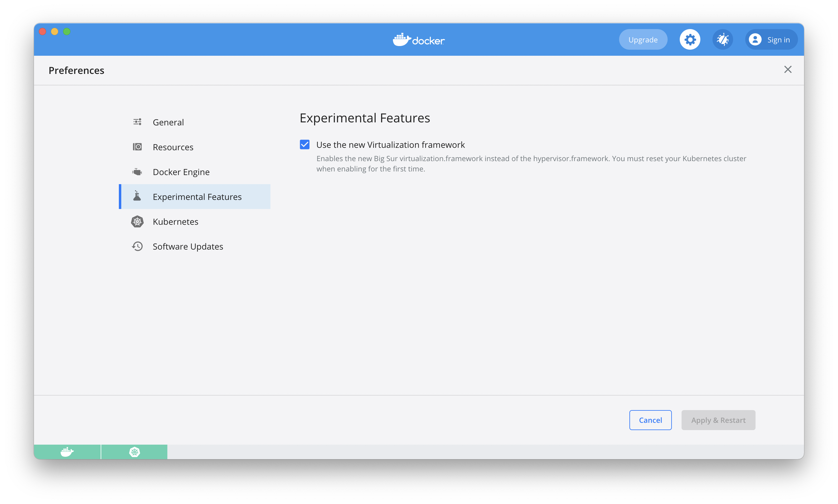Viewport: 838px width, 504px height.
Task: Click the Docker Engine icon in sidebar
Action: point(137,172)
